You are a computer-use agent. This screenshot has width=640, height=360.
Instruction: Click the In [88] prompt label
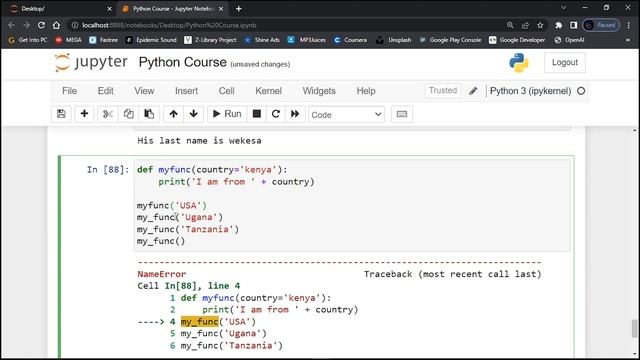coord(108,169)
